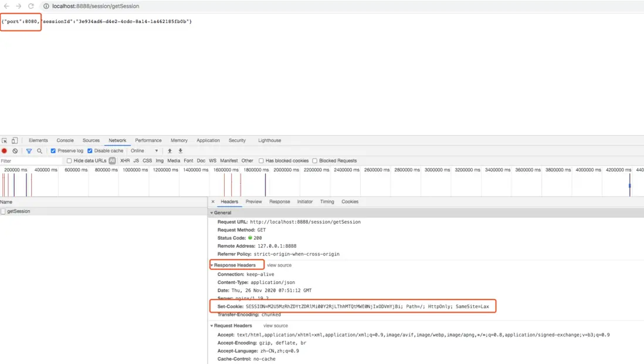Image resolution: width=644 pixels, height=364 pixels.
Task: Filter requests by Doc type
Action: tap(201, 161)
